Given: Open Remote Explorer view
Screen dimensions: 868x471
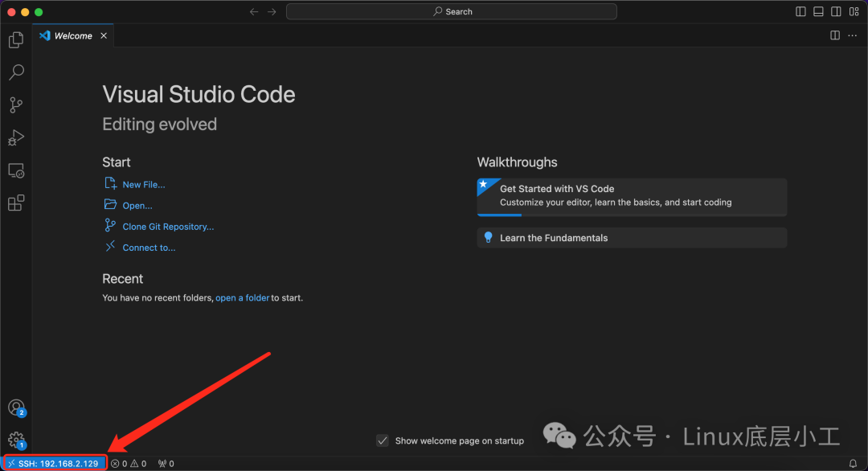Looking at the screenshot, I should click(x=16, y=170).
